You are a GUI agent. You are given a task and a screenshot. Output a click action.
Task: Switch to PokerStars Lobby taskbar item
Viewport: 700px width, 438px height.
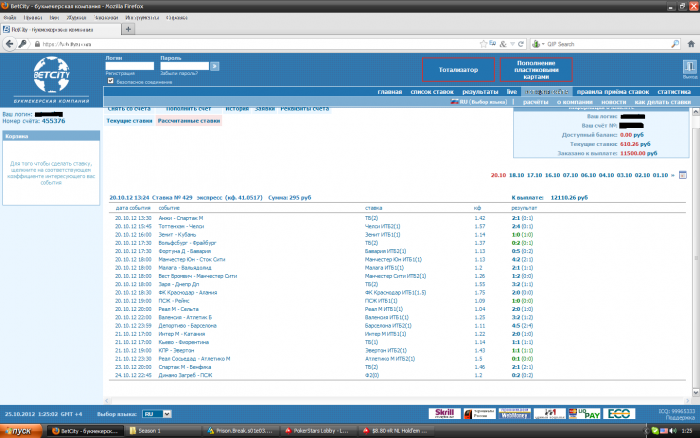(x=317, y=431)
